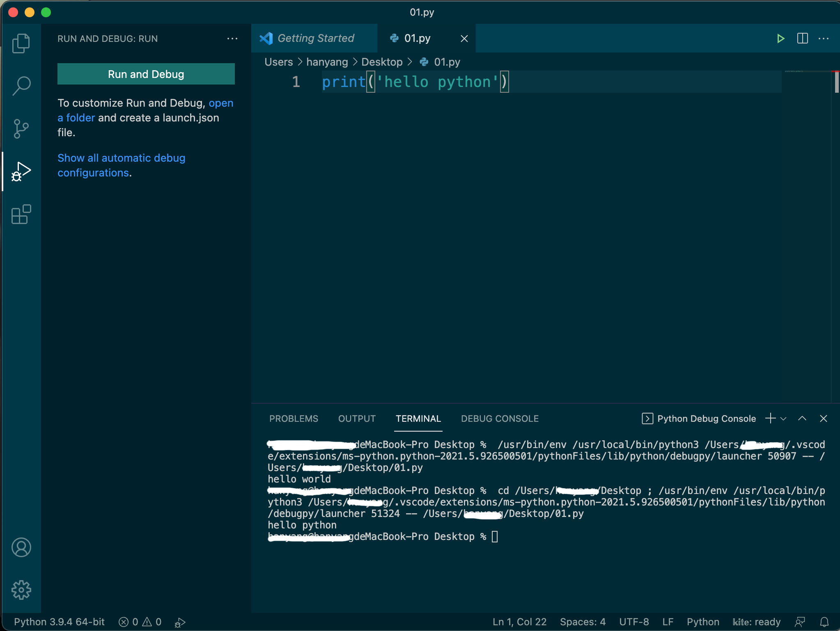840x631 pixels.
Task: Open the Manage settings gear icon
Action: coord(21,590)
